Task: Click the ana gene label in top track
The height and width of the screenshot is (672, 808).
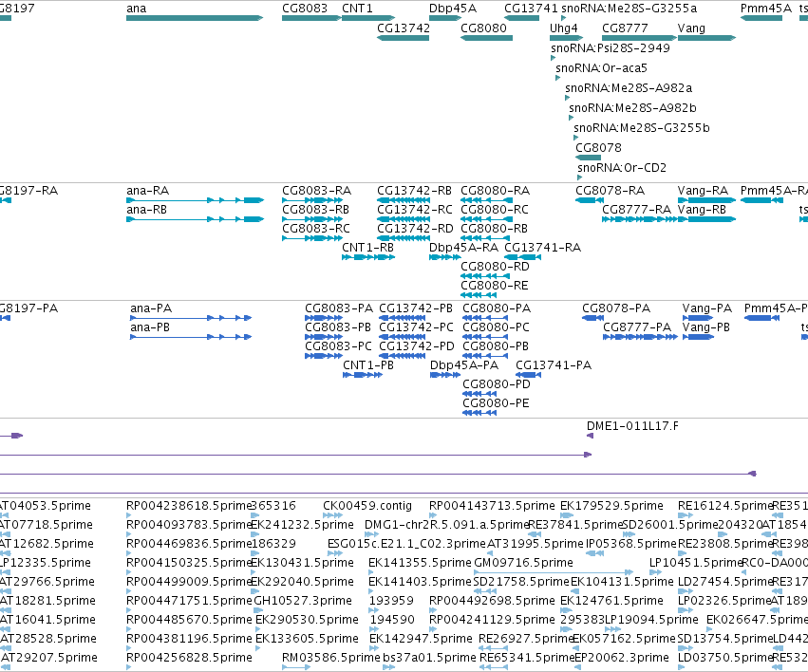Action: pyautogui.click(x=136, y=9)
